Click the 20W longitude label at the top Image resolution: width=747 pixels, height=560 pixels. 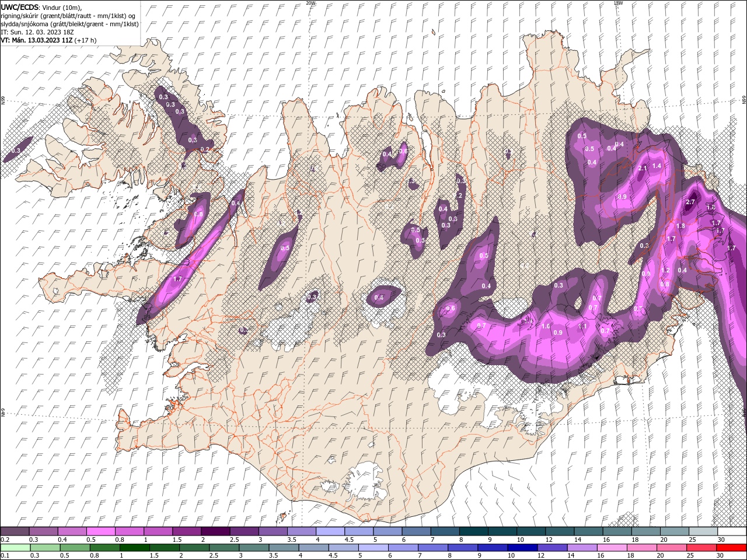pyautogui.click(x=310, y=3)
